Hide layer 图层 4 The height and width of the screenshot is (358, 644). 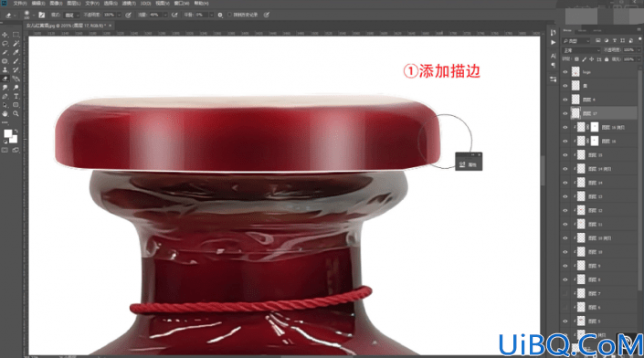click(565, 100)
